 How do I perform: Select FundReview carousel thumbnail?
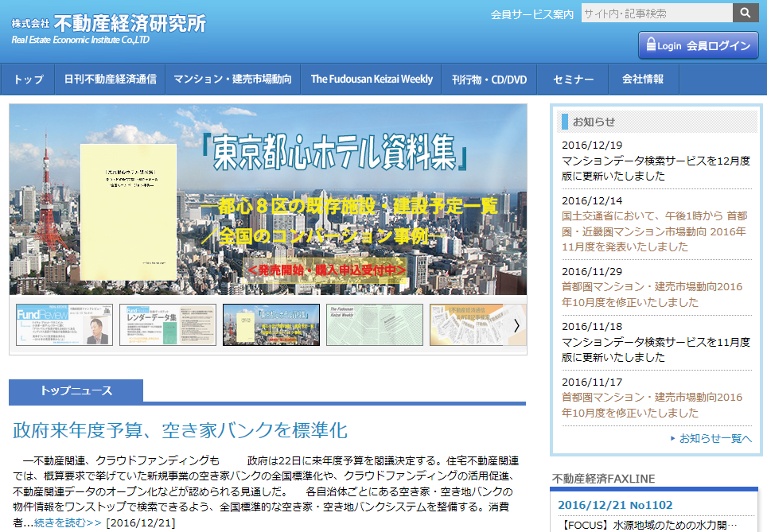pyautogui.click(x=64, y=324)
